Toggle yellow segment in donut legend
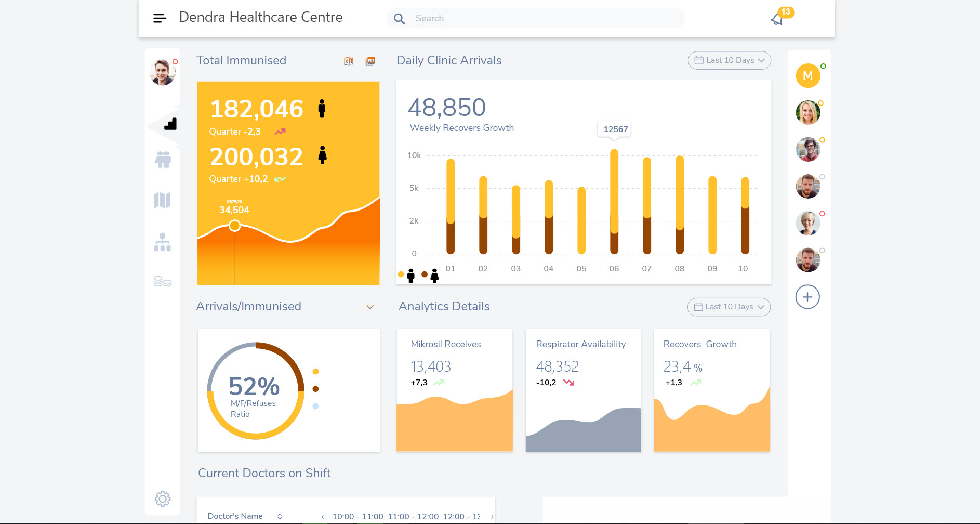This screenshot has height=524, width=980. coord(315,372)
